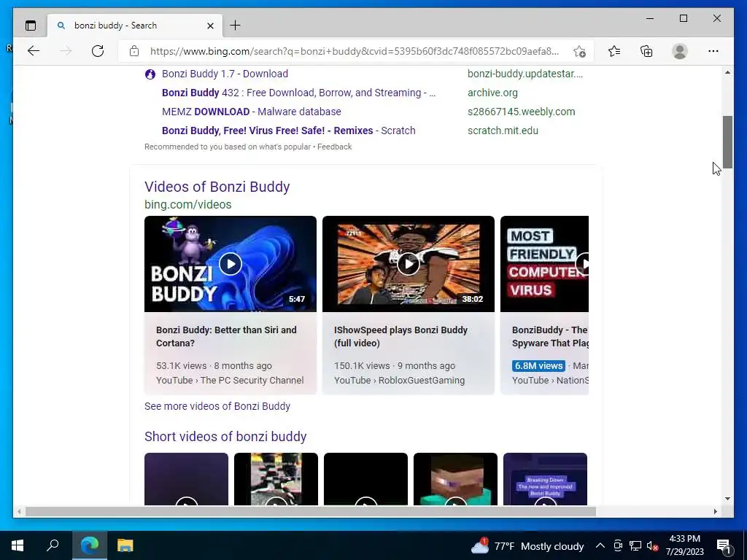The height and width of the screenshot is (560, 747).
Task: Open the Favorites list icon
Action: [614, 51]
